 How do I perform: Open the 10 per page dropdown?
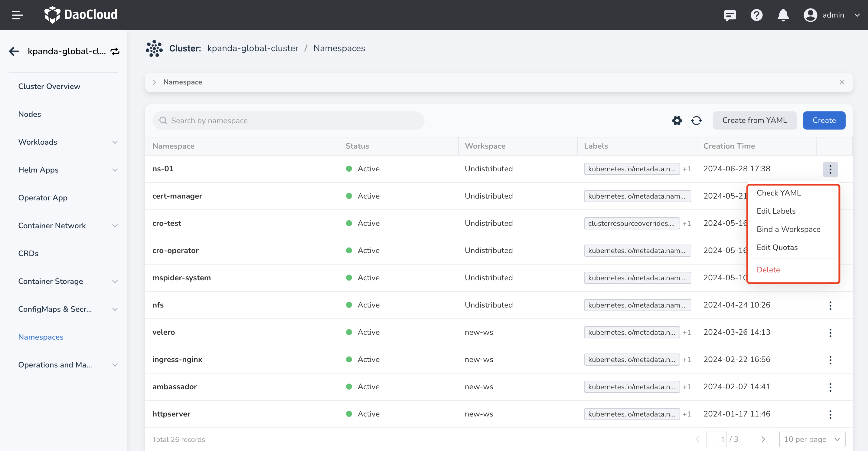[812, 439]
